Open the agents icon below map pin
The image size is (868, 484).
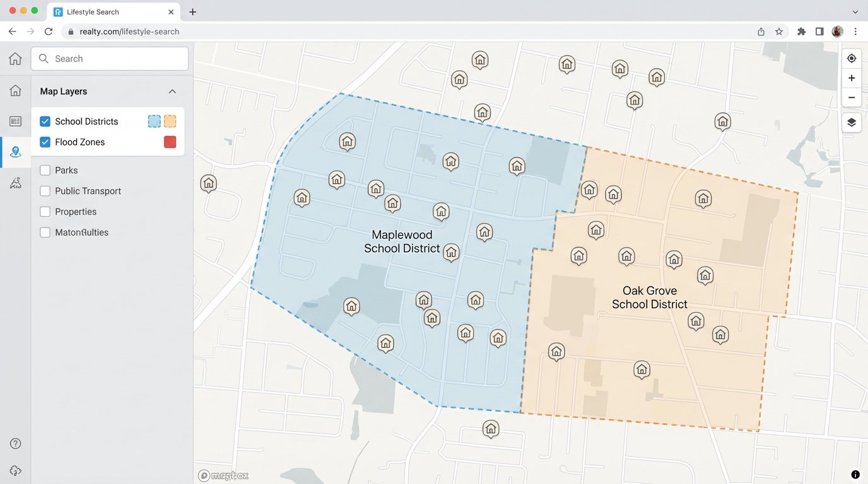coord(15,183)
